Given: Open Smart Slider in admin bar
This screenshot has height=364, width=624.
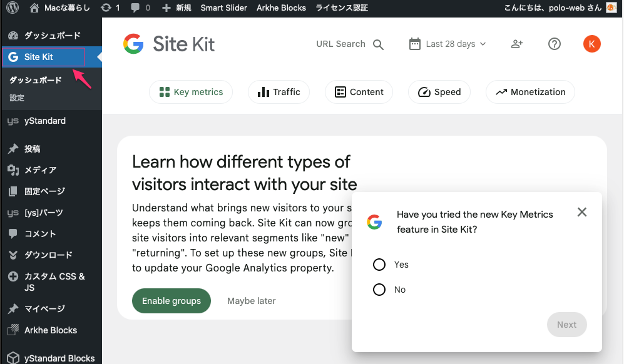Looking at the screenshot, I should tap(223, 8).
